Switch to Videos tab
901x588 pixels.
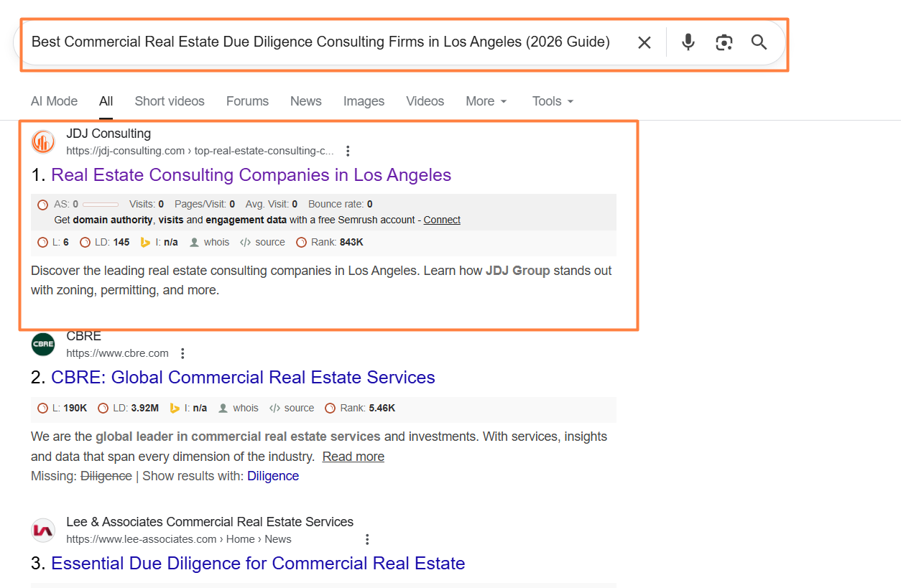[425, 101]
